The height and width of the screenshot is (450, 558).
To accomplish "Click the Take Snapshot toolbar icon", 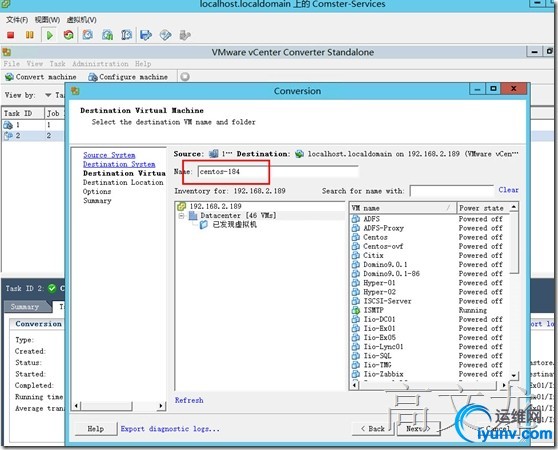I will (88, 35).
